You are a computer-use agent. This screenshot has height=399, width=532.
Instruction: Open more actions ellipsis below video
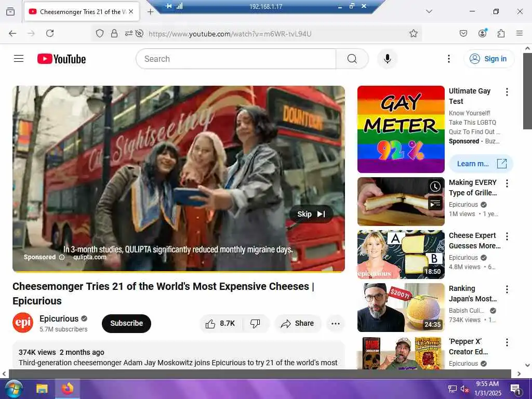(x=335, y=323)
